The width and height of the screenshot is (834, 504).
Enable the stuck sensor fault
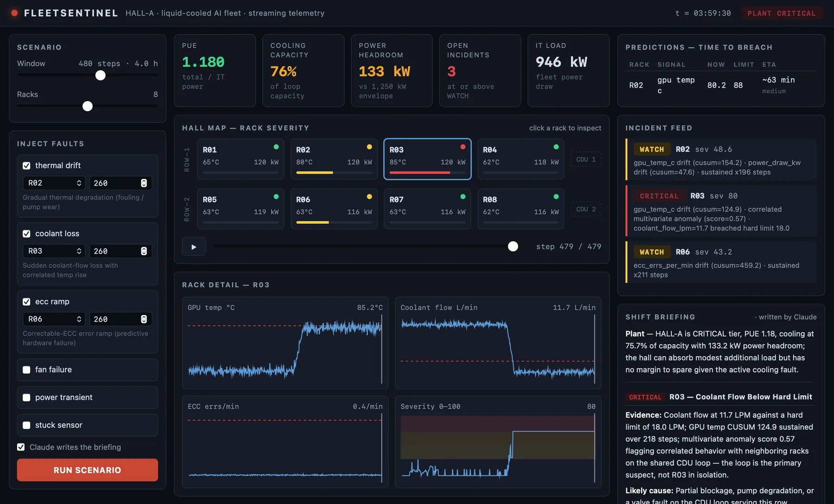pos(26,425)
